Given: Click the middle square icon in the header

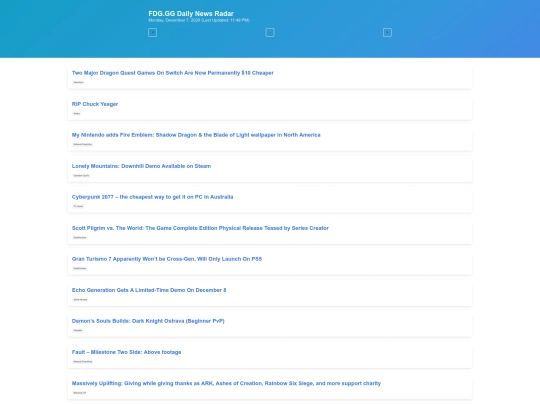Looking at the screenshot, I should 270,32.
